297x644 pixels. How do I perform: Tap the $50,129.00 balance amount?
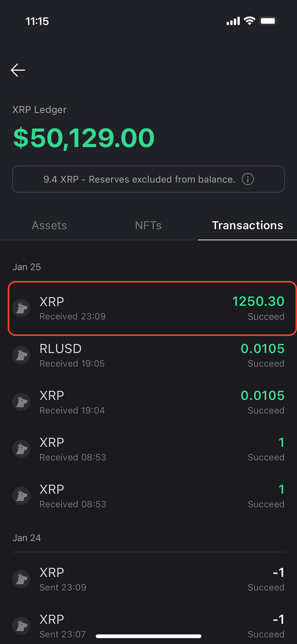(x=84, y=138)
